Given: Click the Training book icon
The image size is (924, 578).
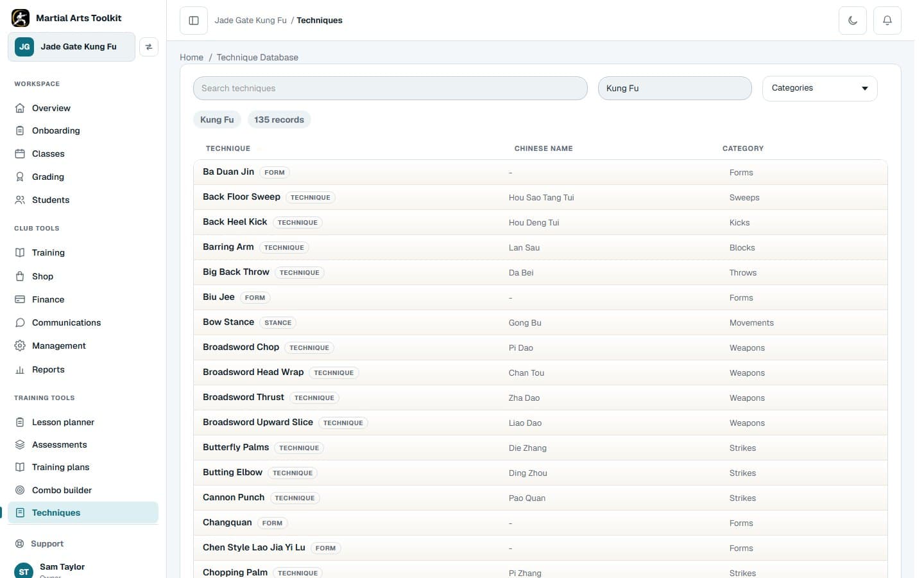Looking at the screenshot, I should coord(20,252).
